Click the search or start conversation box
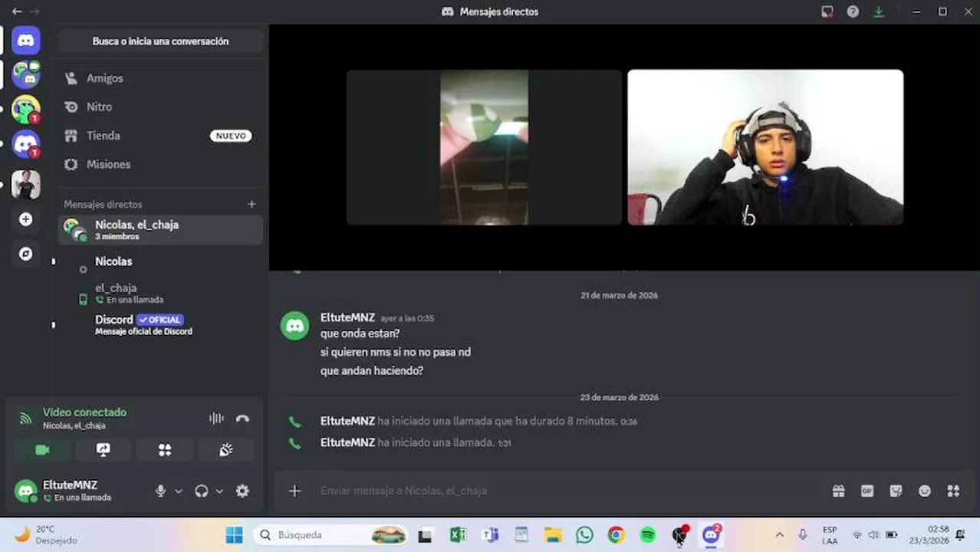Screen dimensions: 980x552 160,41
